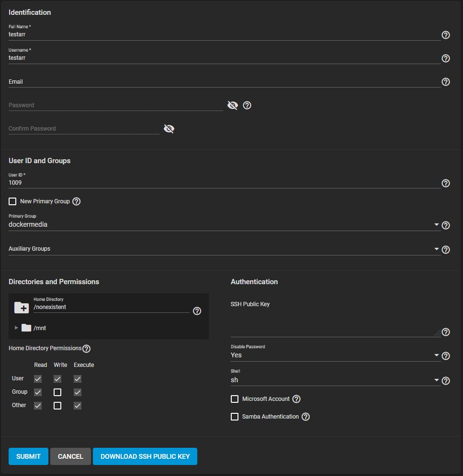Click the help icon next to Password
The image size is (463, 476).
(247, 105)
